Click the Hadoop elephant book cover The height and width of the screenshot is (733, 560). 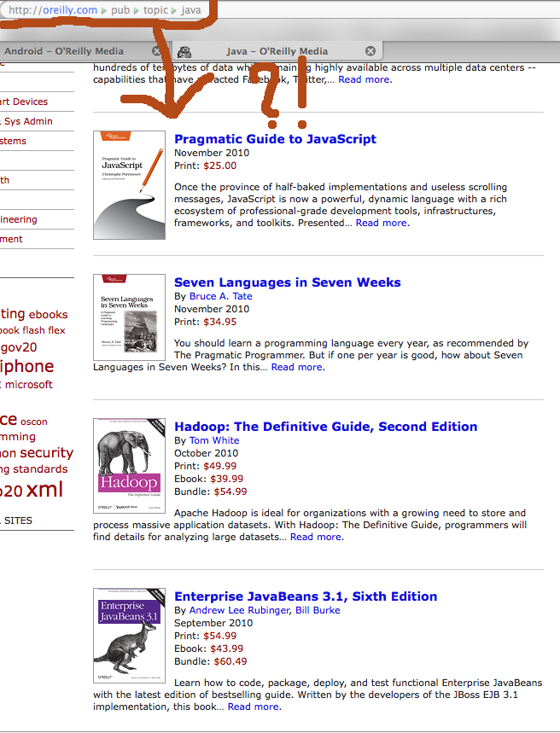[x=129, y=466]
